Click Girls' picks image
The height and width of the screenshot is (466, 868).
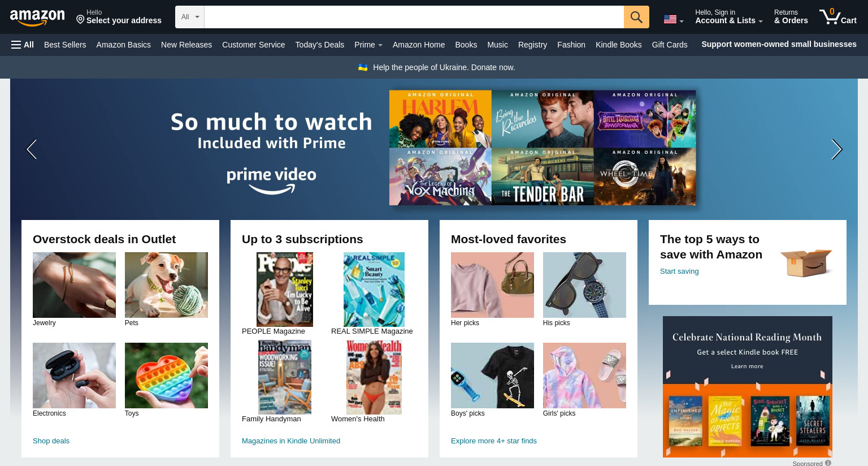click(584, 376)
